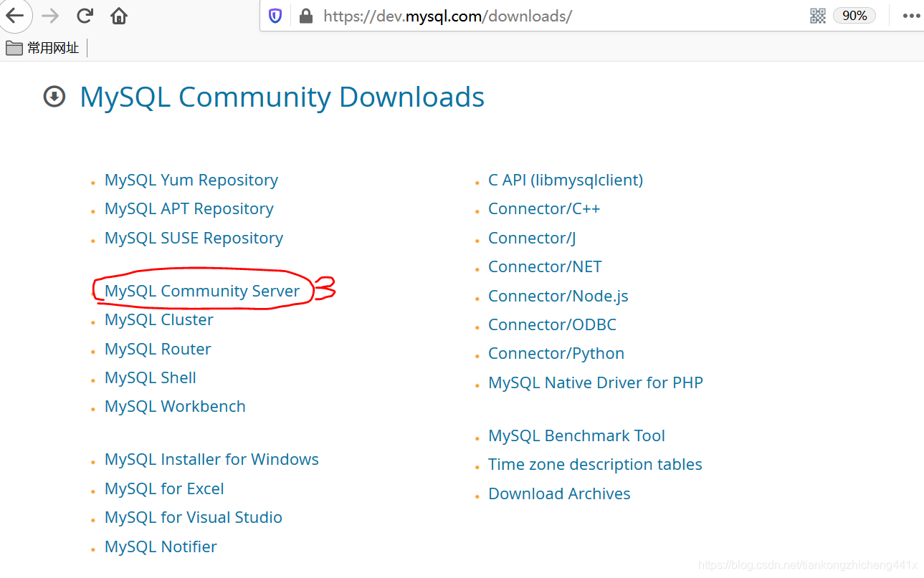Reload the page with refresh icon
Image resolution: width=924 pixels, height=578 pixels.
click(85, 15)
